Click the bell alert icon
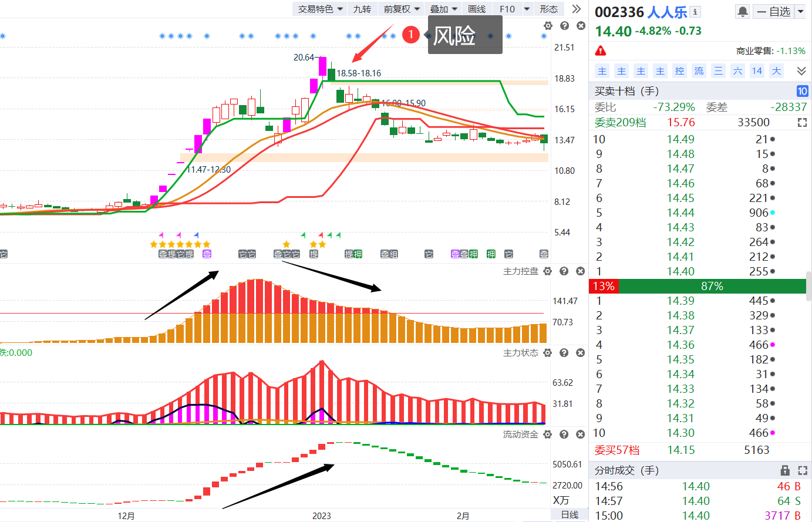The image size is (812, 522). [x=743, y=12]
